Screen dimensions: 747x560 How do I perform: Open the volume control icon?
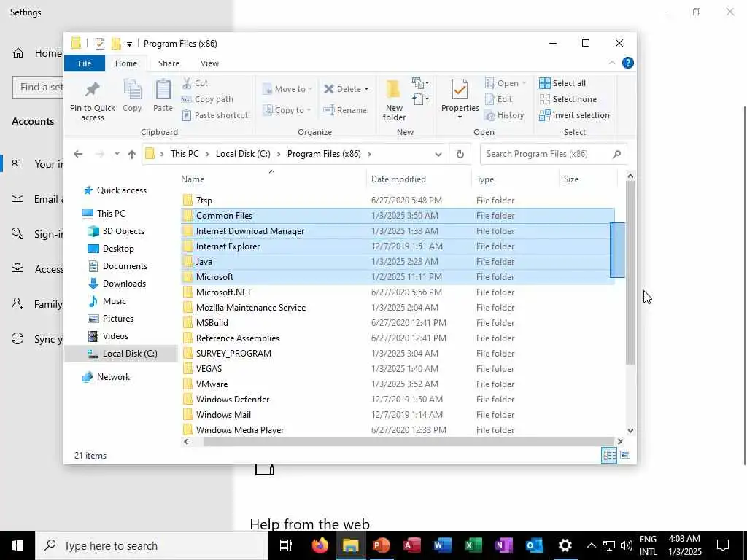click(627, 545)
